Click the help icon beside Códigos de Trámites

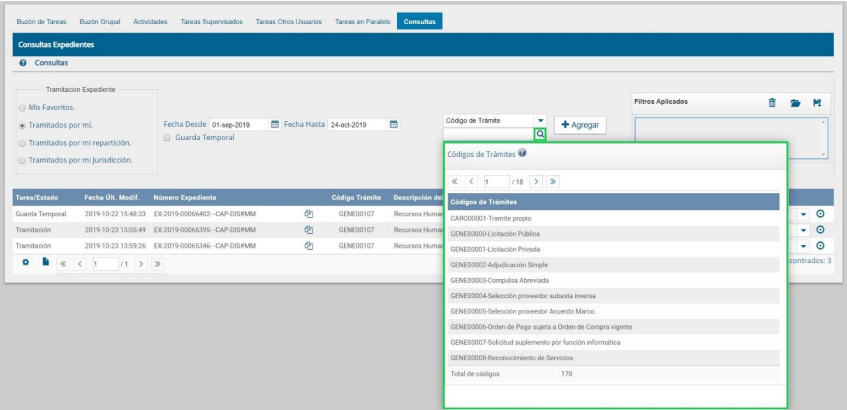(x=523, y=154)
